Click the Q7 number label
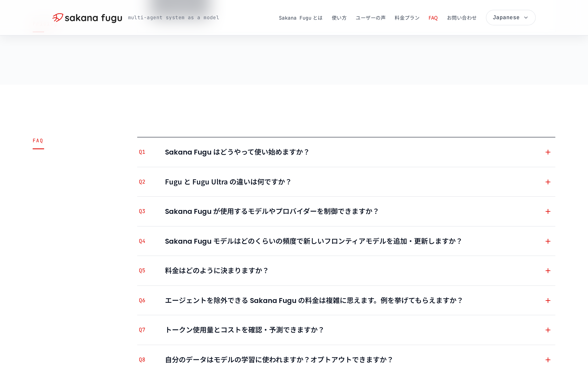 [142, 330]
